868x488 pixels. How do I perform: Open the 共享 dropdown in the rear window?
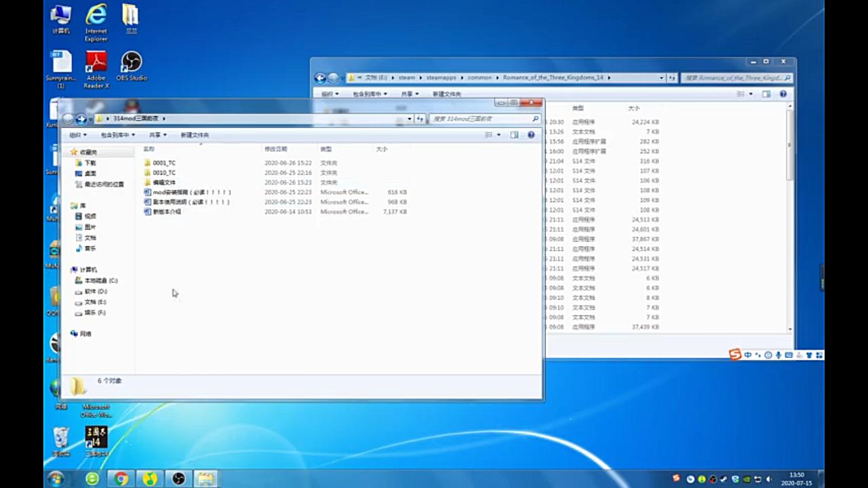click(410, 94)
